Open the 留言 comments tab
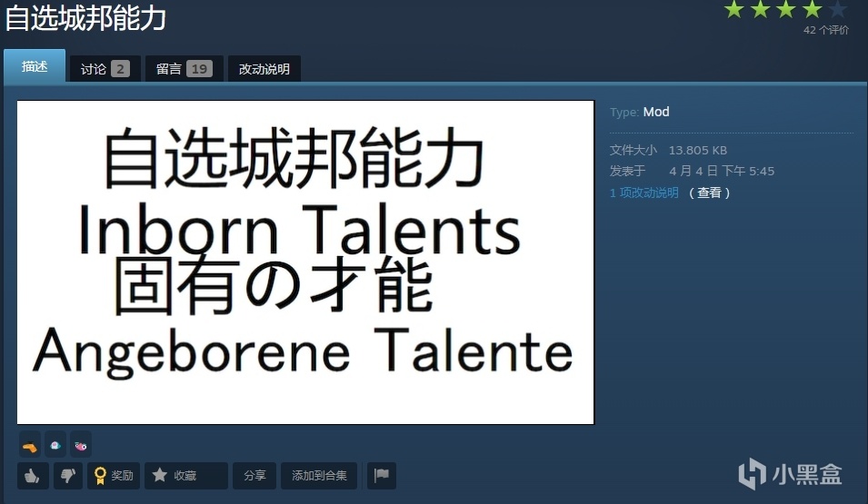 185,69
